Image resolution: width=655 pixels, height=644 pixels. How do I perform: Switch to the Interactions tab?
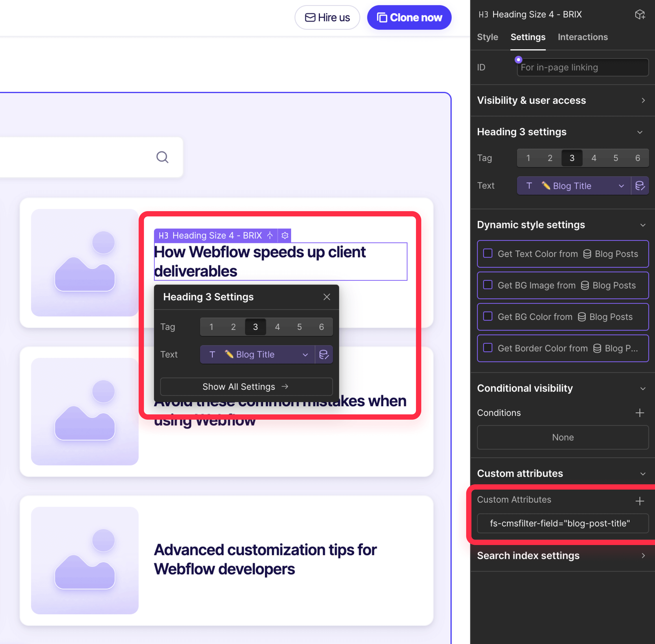(x=583, y=37)
